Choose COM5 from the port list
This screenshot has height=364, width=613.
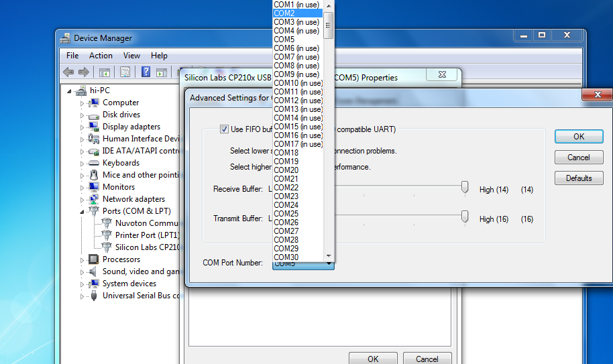point(298,40)
